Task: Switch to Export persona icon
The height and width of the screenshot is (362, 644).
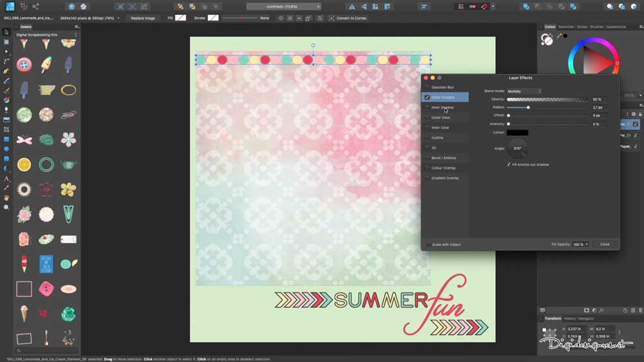Action: coord(35,6)
